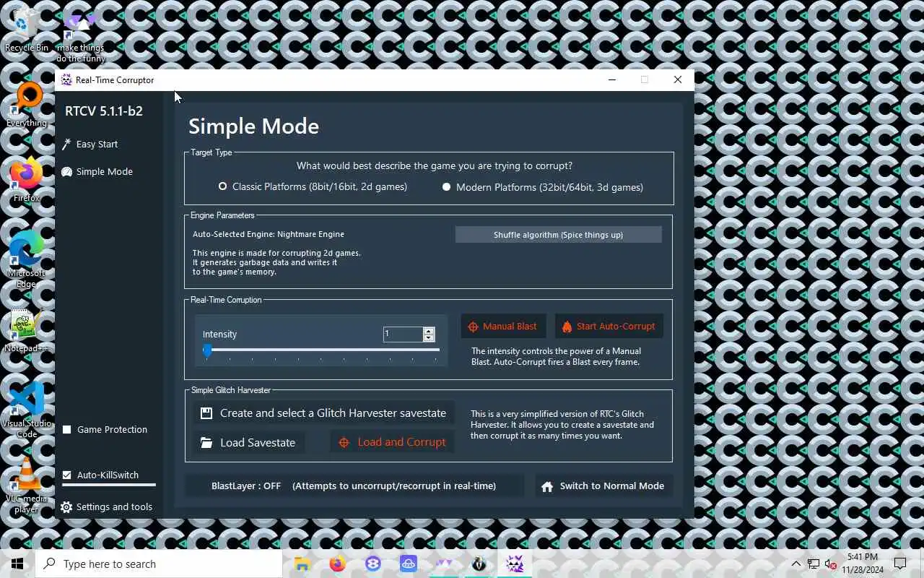Uncheck the Auto-KillSwitch checkbox

coord(67,475)
